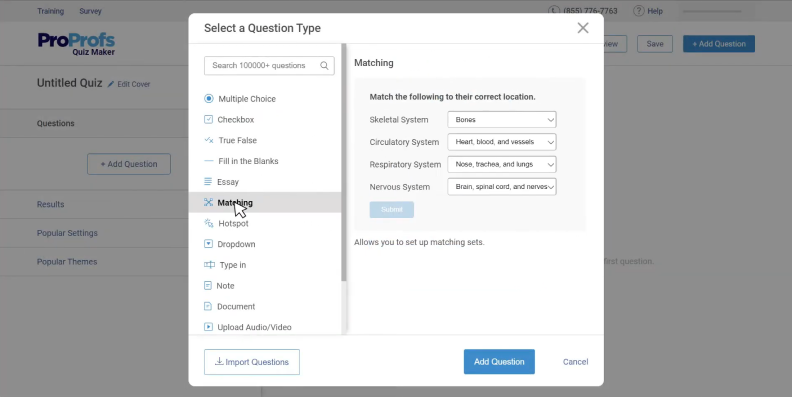Click the Checkbox question type icon

pyautogui.click(x=208, y=119)
